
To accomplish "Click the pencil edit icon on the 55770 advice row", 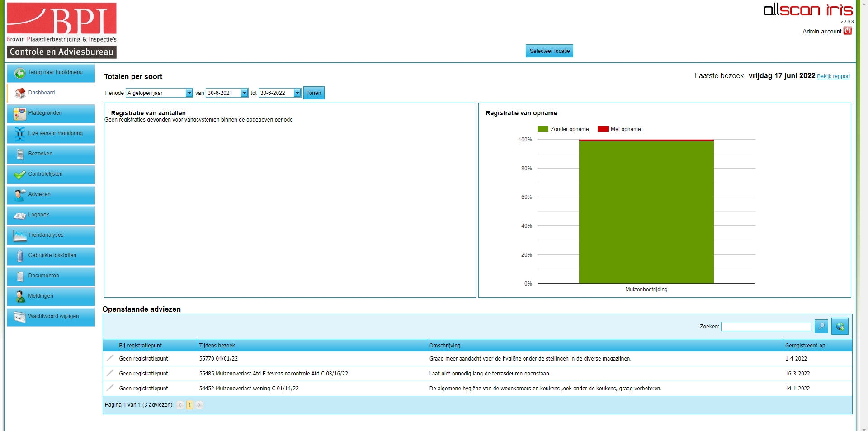I will (110, 358).
